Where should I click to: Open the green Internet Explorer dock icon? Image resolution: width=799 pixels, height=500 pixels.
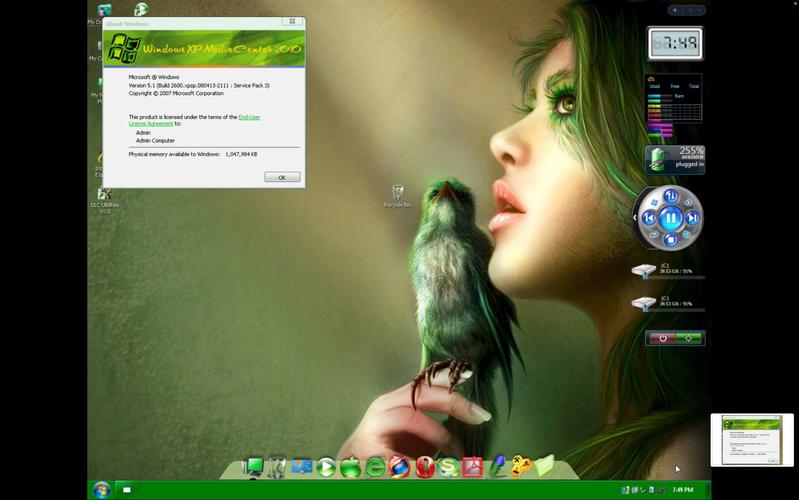point(375,467)
